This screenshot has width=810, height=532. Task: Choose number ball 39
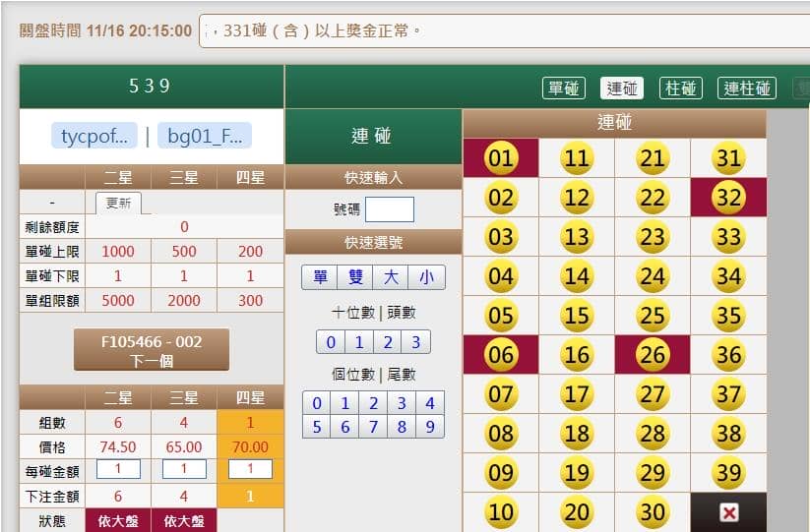click(728, 473)
